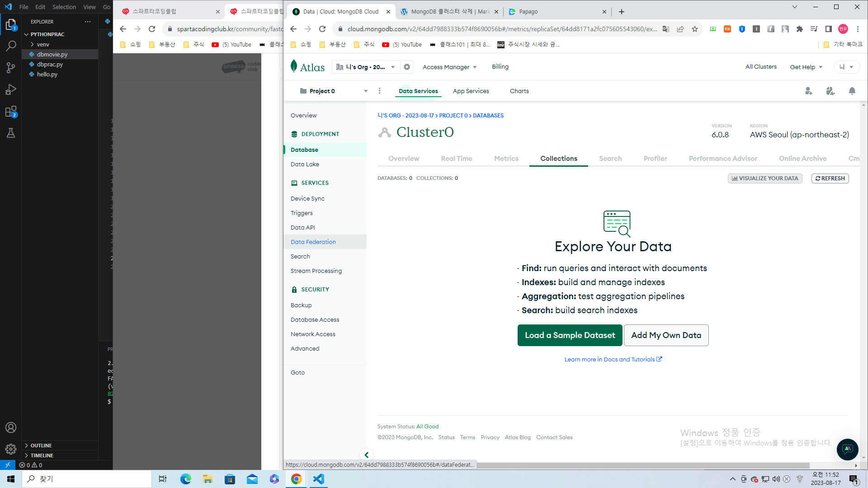
Task: Expand venv folder in VS Code
Action: tap(42, 44)
